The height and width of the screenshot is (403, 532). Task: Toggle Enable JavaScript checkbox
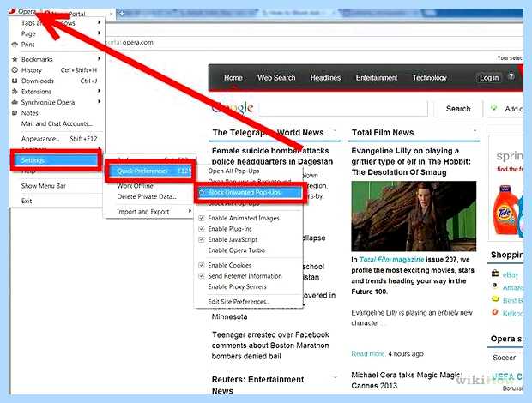tap(202, 239)
